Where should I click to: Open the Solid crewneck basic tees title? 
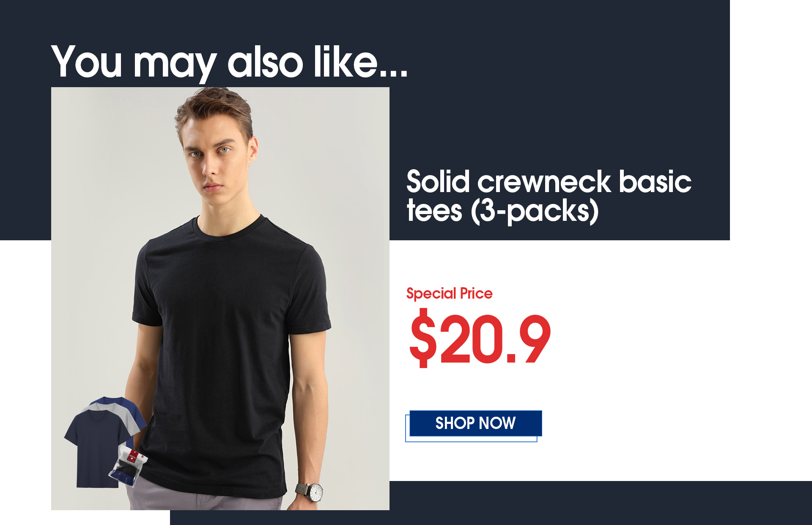(x=549, y=196)
